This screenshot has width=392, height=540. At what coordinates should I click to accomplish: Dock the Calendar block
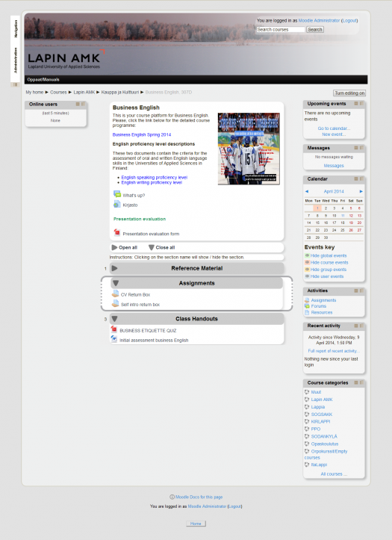(361, 179)
